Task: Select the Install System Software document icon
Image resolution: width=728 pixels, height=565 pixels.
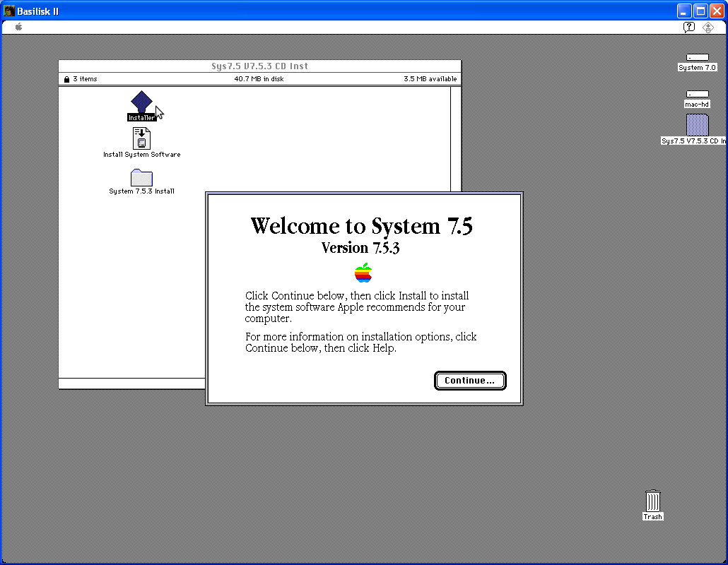Action: [x=141, y=138]
